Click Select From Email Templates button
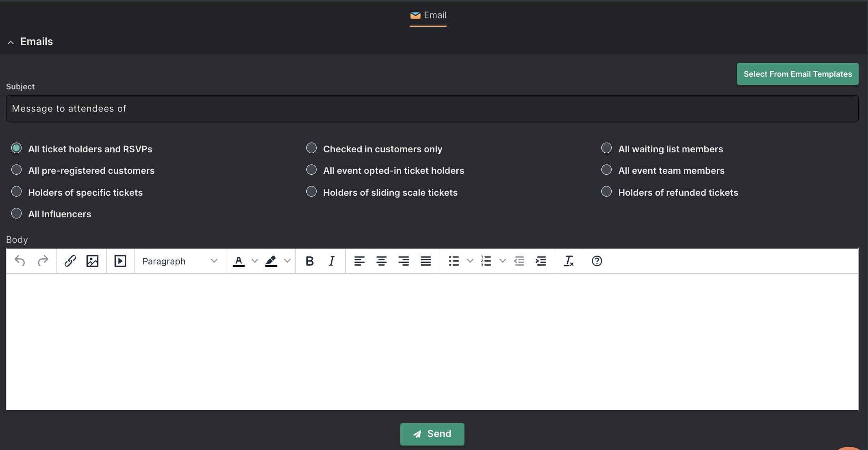The width and height of the screenshot is (868, 450). (798, 74)
